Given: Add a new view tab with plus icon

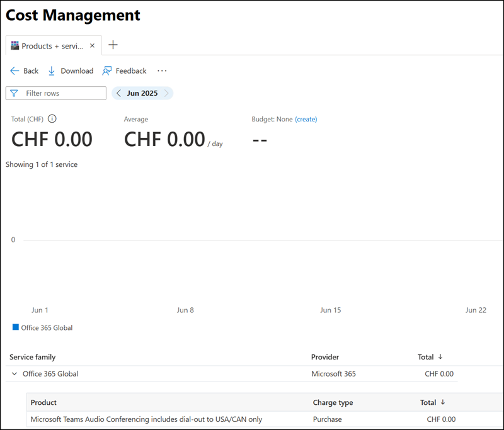Looking at the screenshot, I should (x=113, y=45).
